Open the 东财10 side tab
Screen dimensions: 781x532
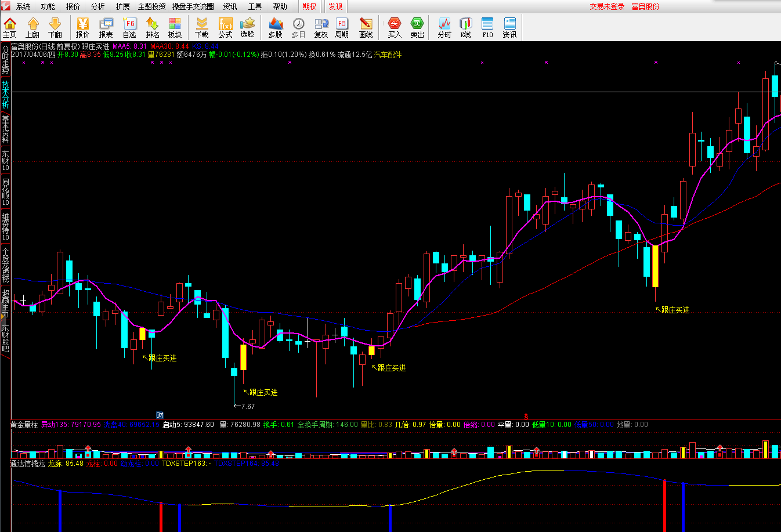click(x=5, y=161)
